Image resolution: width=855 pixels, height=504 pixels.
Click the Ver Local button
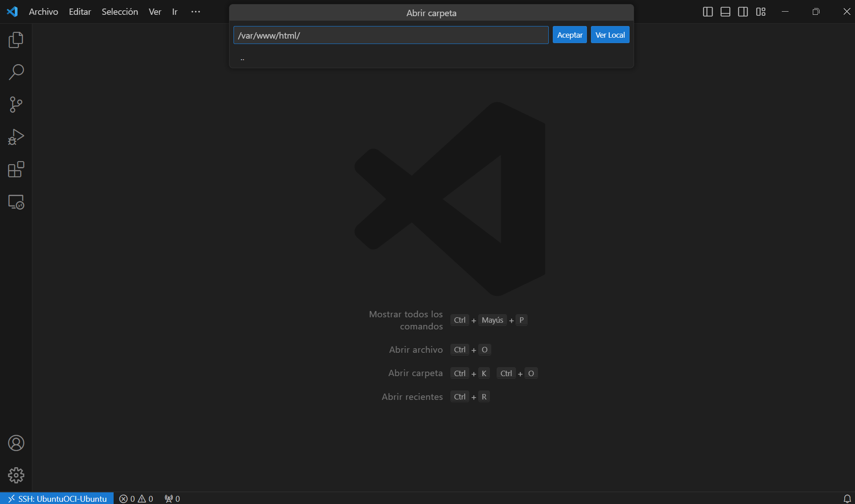610,35
